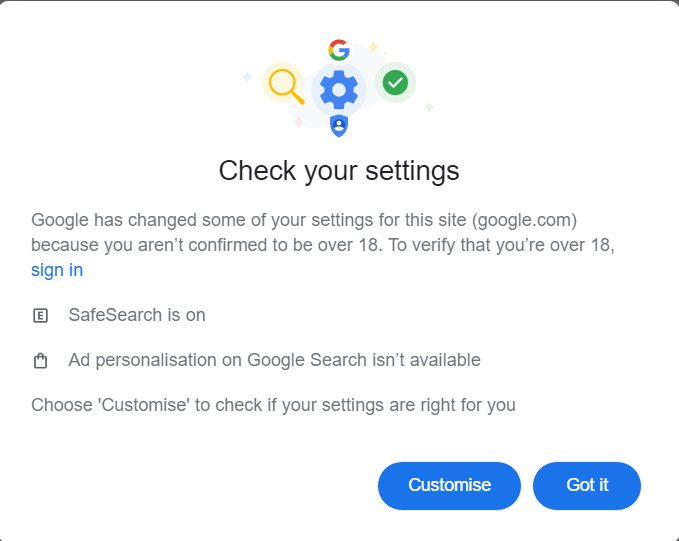Click the yellow magnifying glass icon
Image resolution: width=679 pixels, height=541 pixels.
click(284, 83)
